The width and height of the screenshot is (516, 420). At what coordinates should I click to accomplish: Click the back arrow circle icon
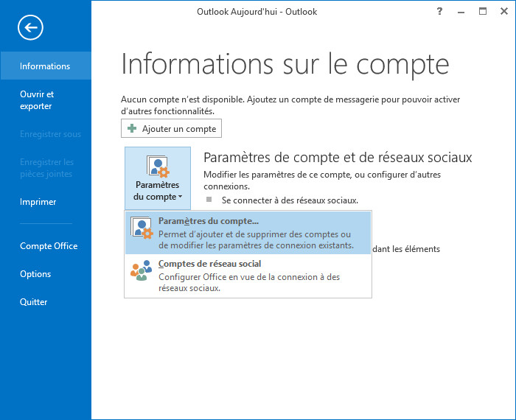(31, 28)
